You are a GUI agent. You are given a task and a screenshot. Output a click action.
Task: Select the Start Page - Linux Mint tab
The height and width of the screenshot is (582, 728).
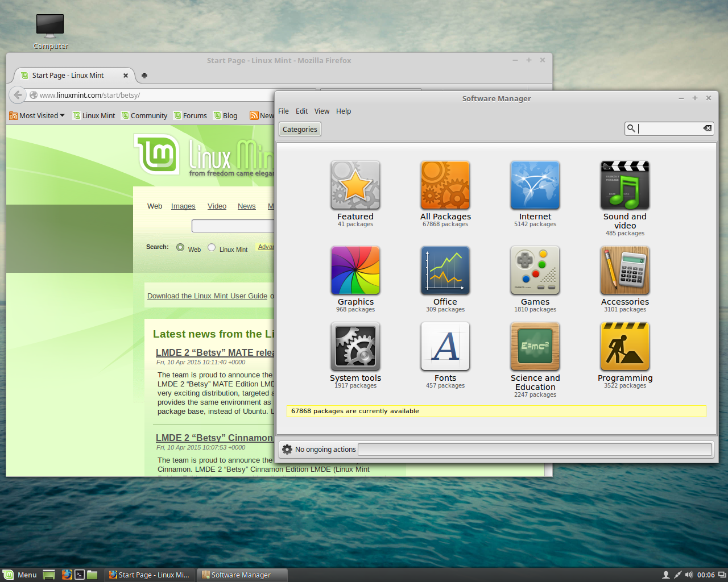[74, 75]
